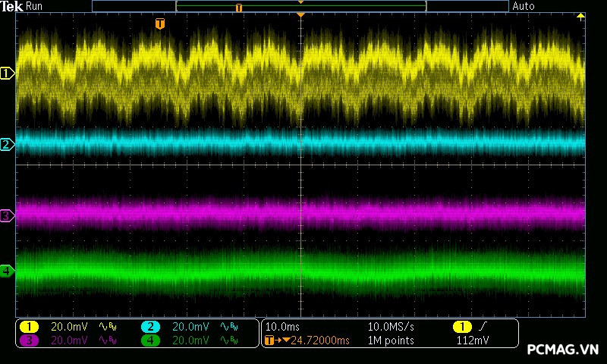Image resolution: width=607 pixels, height=364 pixels.
Task: Click the cyan channel 2 ground marker
Action: 7,144
